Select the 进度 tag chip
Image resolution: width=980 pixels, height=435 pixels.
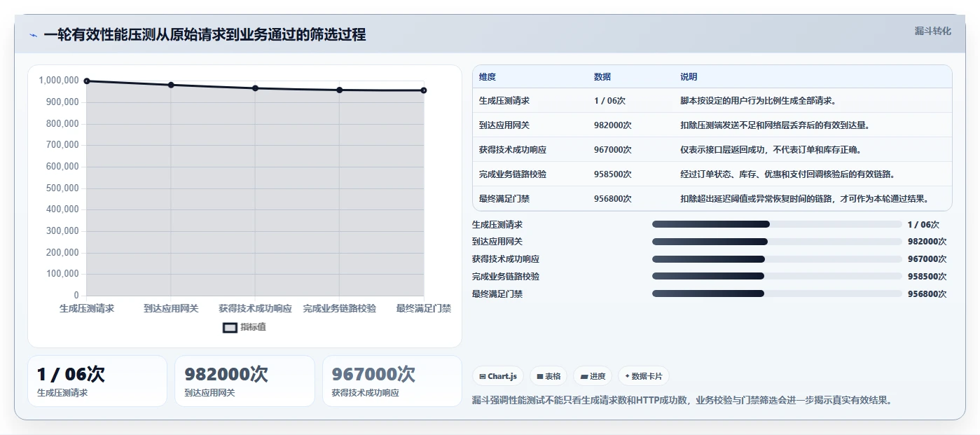593,376
